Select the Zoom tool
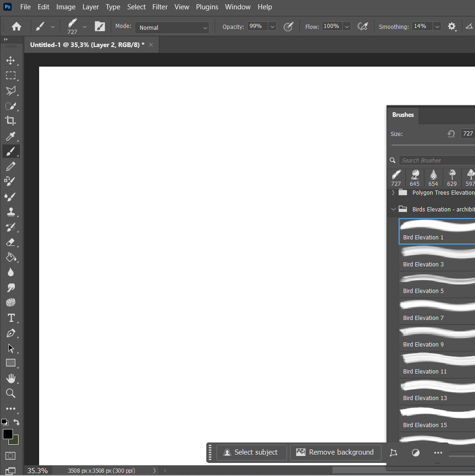This screenshot has height=476, width=475. tap(11, 393)
